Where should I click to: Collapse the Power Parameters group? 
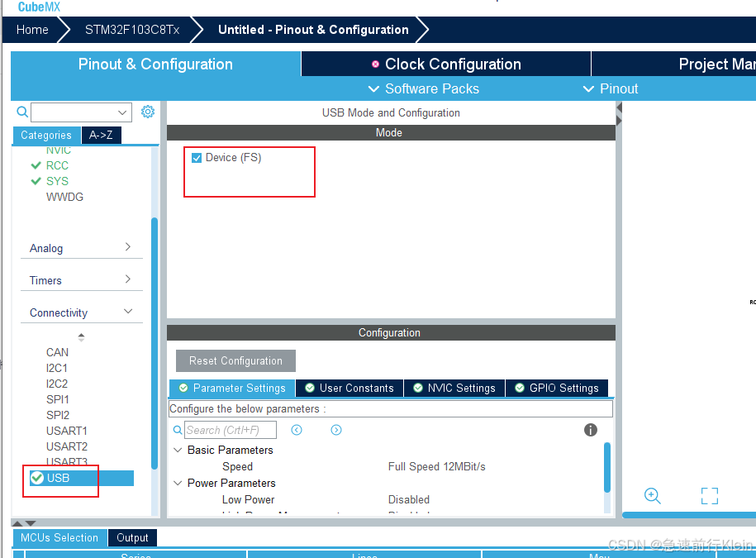coord(178,483)
